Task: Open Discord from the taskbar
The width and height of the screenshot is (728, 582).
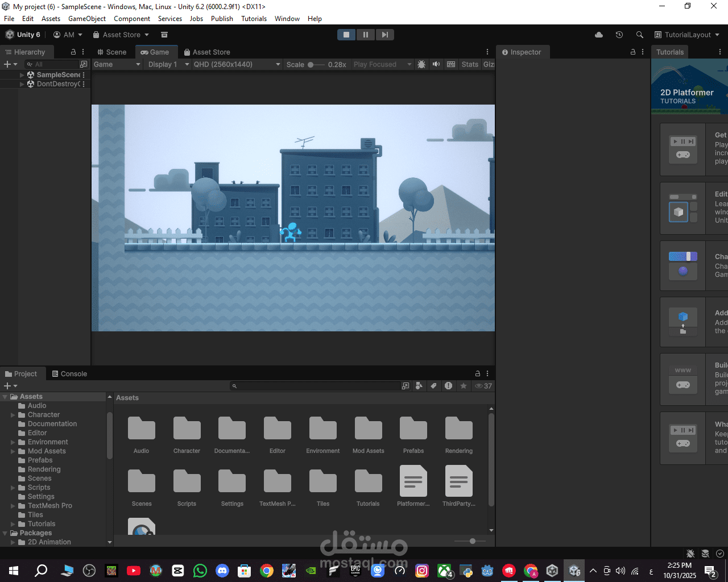Action: coord(222,571)
